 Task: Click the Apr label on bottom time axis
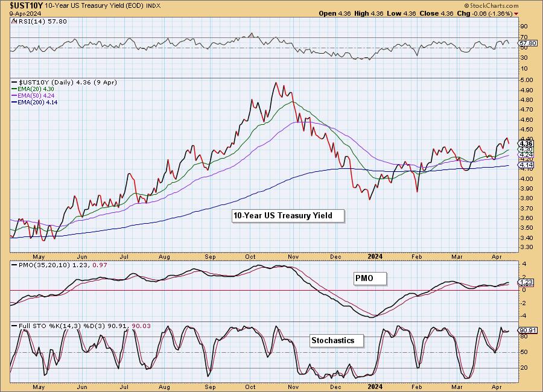click(x=497, y=387)
